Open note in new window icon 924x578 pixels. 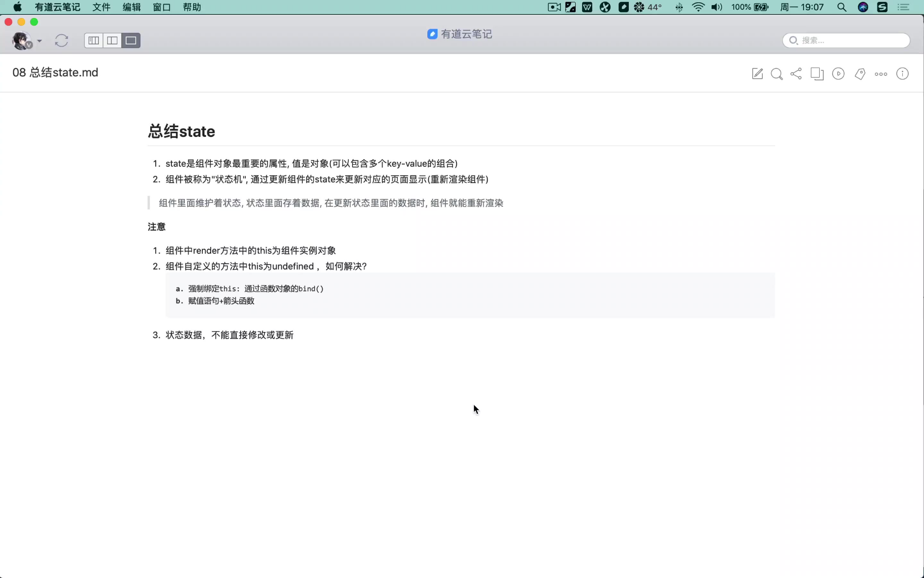click(817, 74)
